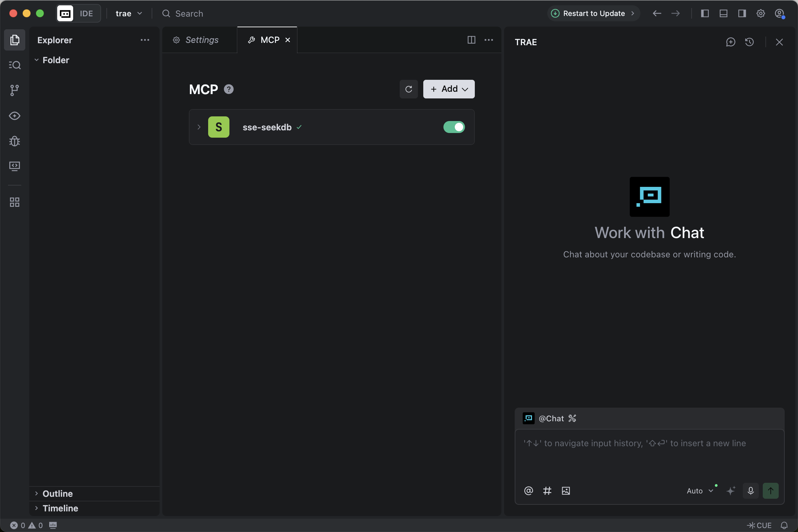Switch to the Settings tab
The image size is (798, 532).
click(201, 40)
